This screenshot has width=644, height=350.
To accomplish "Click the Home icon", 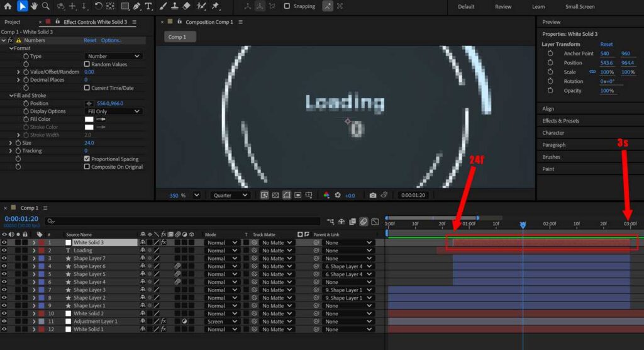I will [x=8, y=6].
